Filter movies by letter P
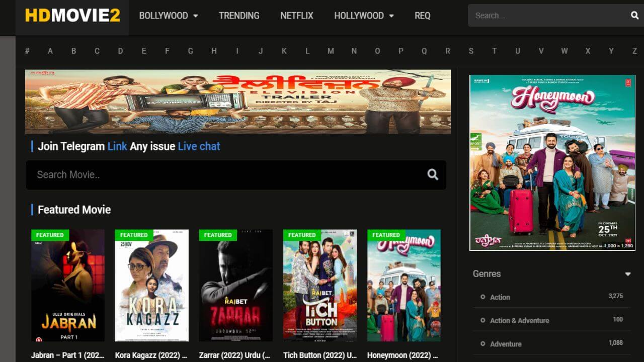Screen dimensions: 644x362 [x=400, y=51]
